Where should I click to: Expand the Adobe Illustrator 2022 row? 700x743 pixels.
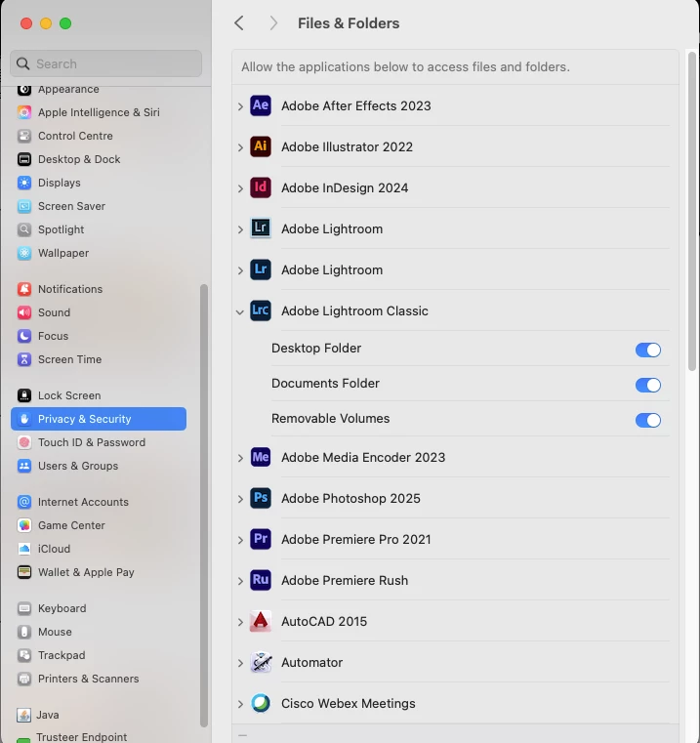tap(240, 147)
